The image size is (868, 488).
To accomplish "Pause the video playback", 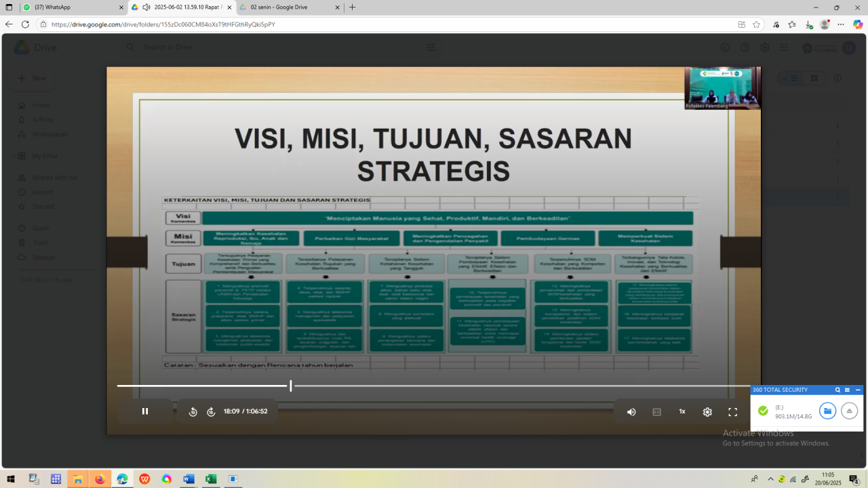I will 145,411.
